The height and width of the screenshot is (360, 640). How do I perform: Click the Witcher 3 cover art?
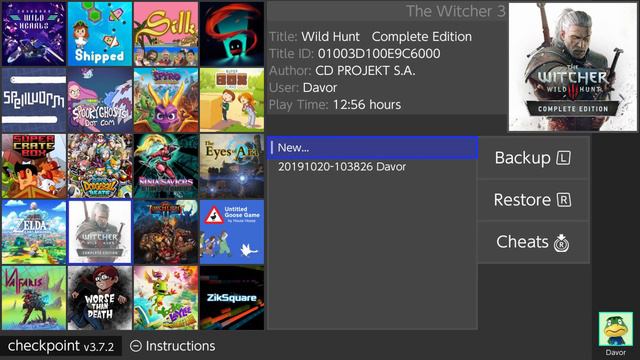pos(572,67)
